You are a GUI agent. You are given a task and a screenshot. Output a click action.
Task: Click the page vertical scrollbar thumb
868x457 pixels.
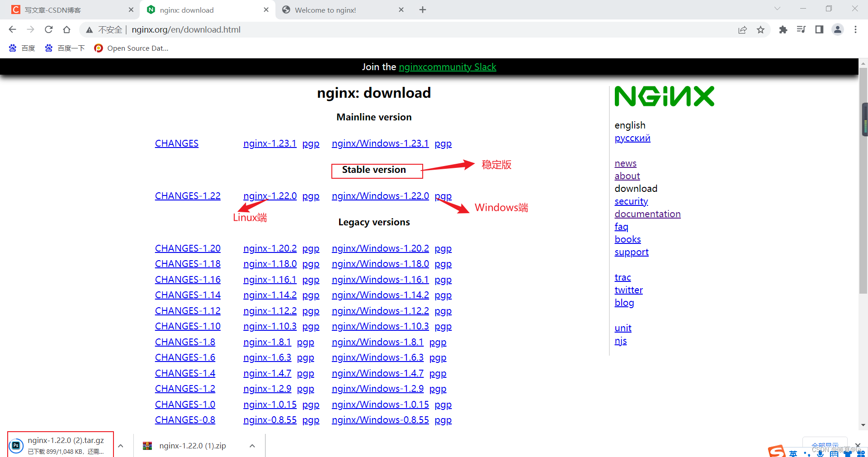pyautogui.click(x=863, y=181)
